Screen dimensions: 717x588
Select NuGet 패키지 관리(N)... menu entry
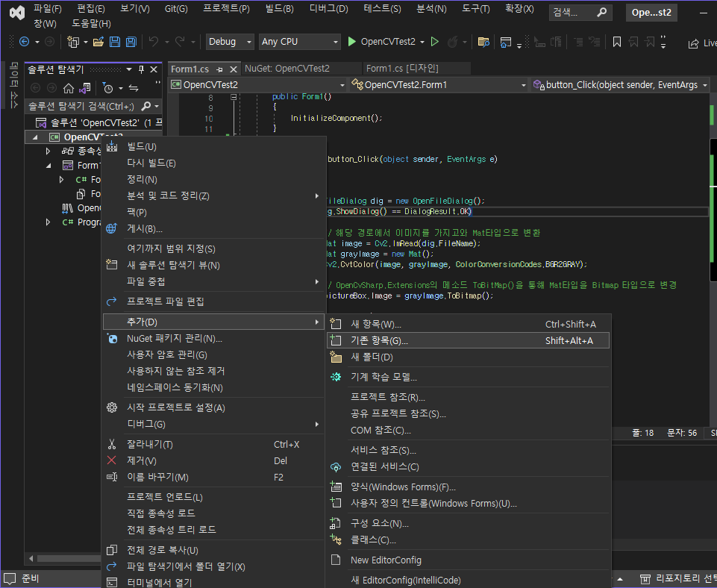tap(213, 339)
